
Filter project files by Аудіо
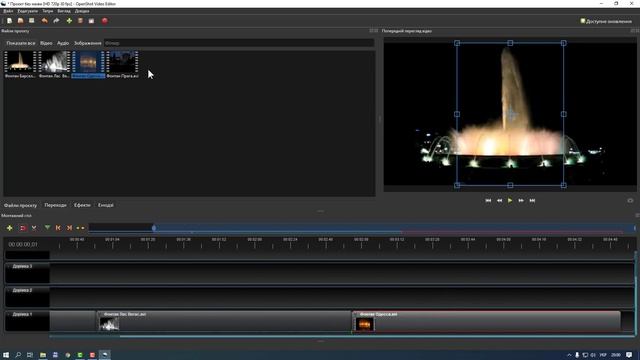63,43
